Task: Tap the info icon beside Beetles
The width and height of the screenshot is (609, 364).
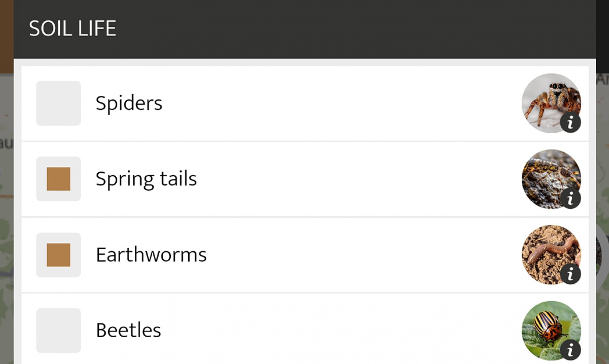Action: (571, 349)
